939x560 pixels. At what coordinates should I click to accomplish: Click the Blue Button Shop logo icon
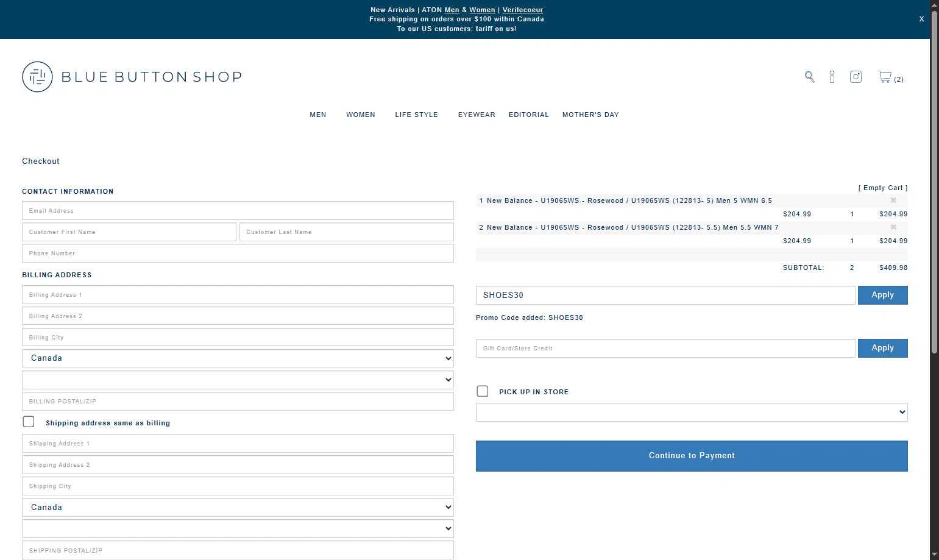click(x=37, y=77)
